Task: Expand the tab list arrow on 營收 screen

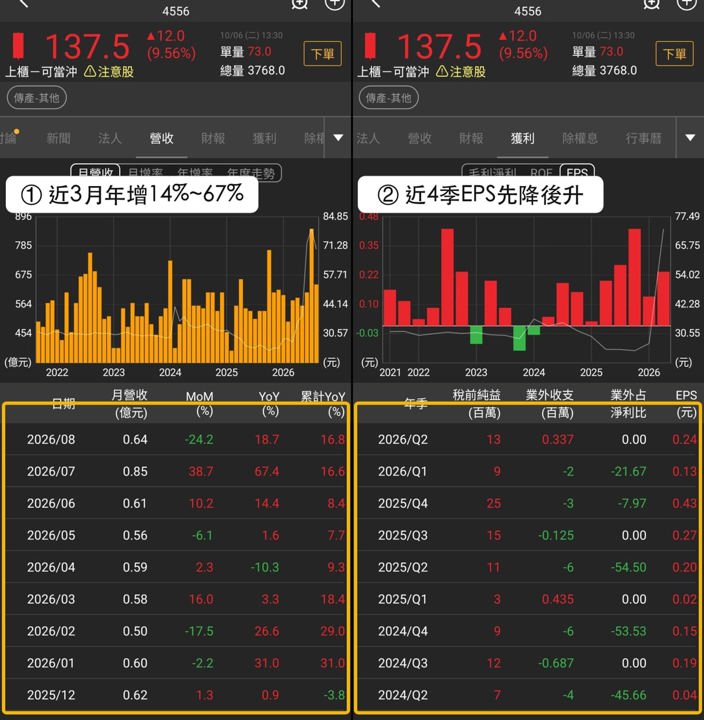Action: 338,138
